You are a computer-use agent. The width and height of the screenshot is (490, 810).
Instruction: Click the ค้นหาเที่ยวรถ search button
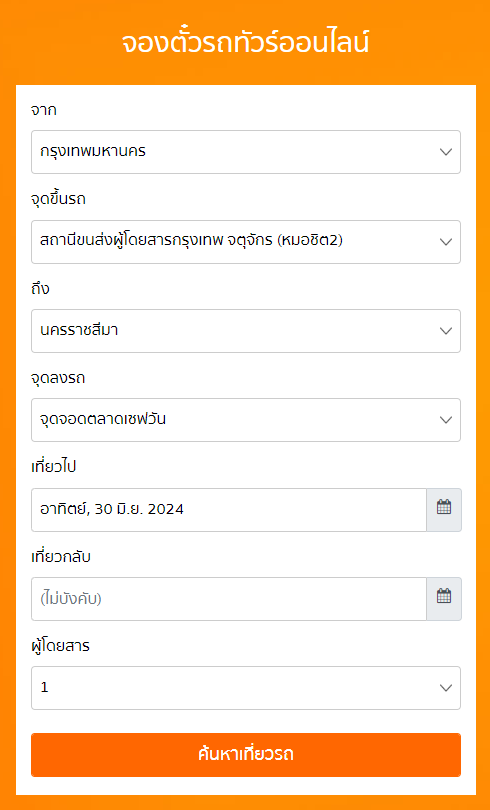pyautogui.click(x=246, y=755)
